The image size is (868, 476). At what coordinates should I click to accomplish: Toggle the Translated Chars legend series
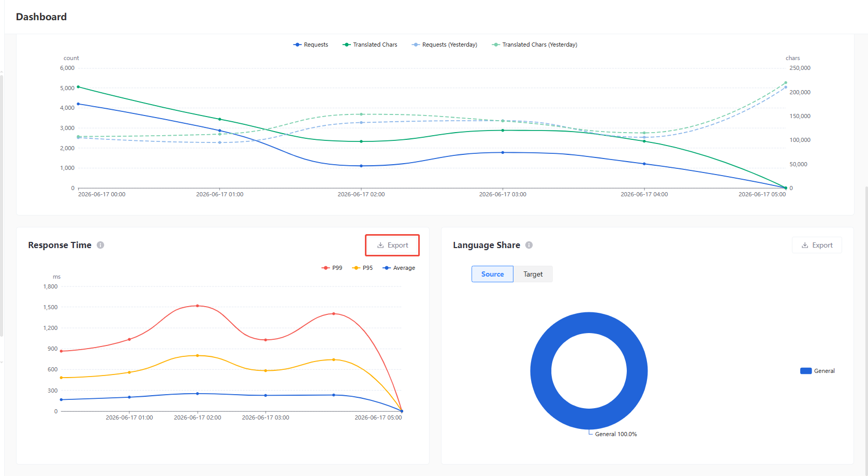370,45
